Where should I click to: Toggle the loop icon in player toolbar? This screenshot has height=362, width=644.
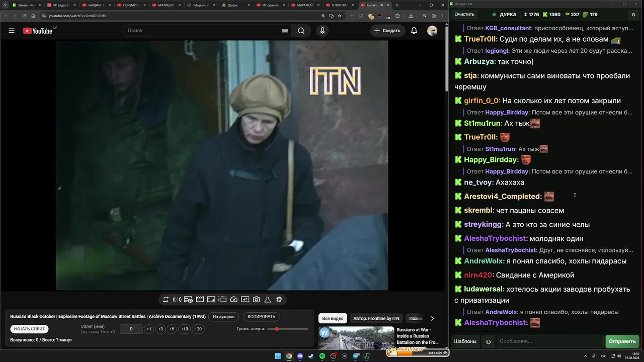(166, 300)
